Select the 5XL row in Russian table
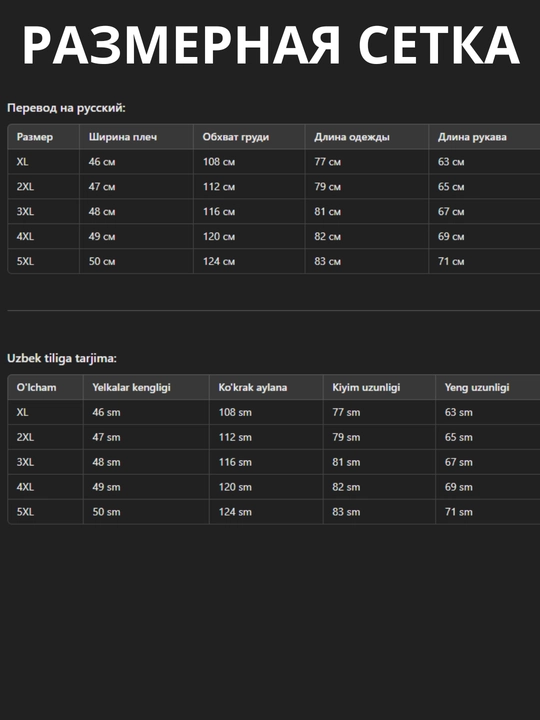The height and width of the screenshot is (720, 540). pos(274,261)
